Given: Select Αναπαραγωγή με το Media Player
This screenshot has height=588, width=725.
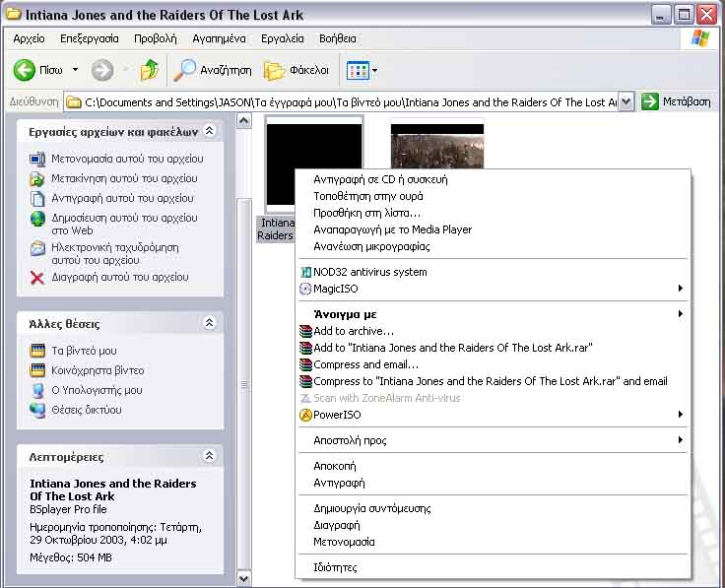Looking at the screenshot, I should [493, 229].
